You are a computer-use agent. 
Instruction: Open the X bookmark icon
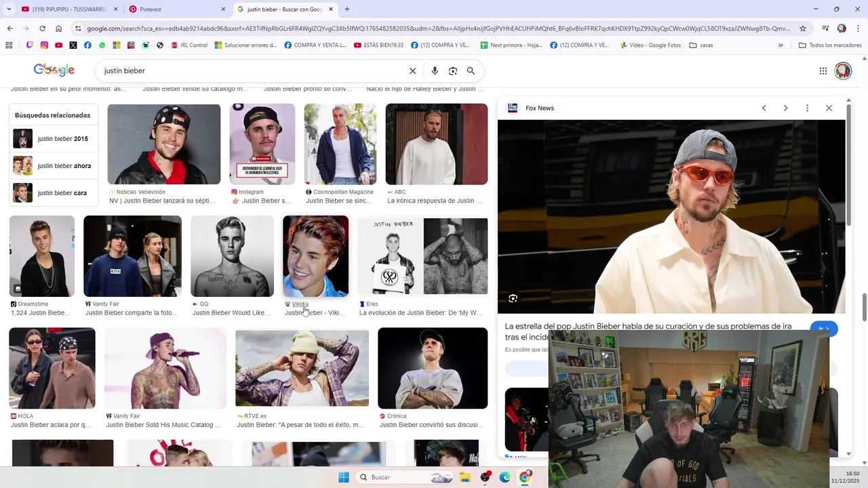(73, 45)
